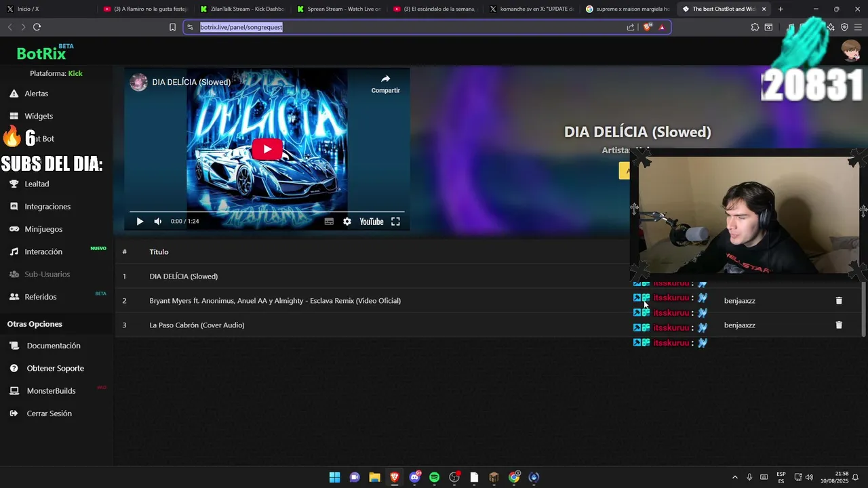868x488 pixels.
Task: Open the Alertas sidebar section
Action: click(37, 94)
